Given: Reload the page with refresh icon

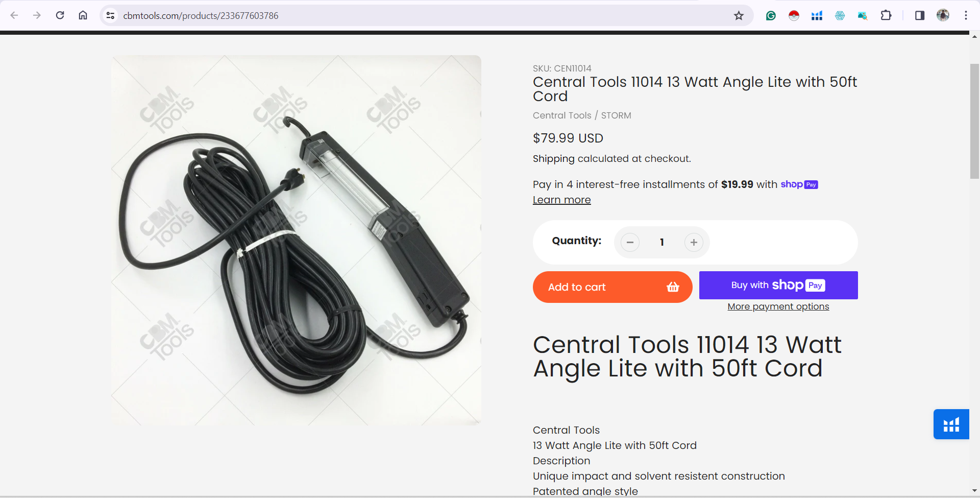Looking at the screenshot, I should point(60,15).
